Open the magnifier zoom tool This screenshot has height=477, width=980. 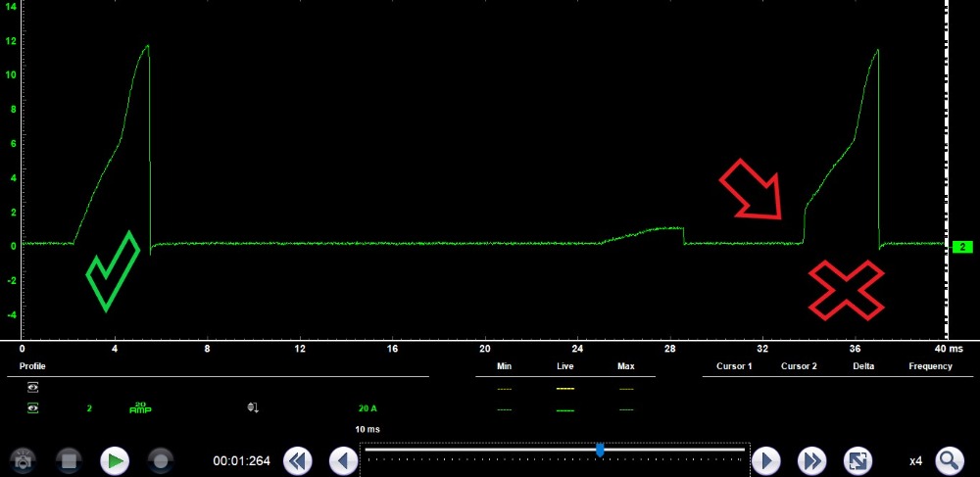coord(950,460)
